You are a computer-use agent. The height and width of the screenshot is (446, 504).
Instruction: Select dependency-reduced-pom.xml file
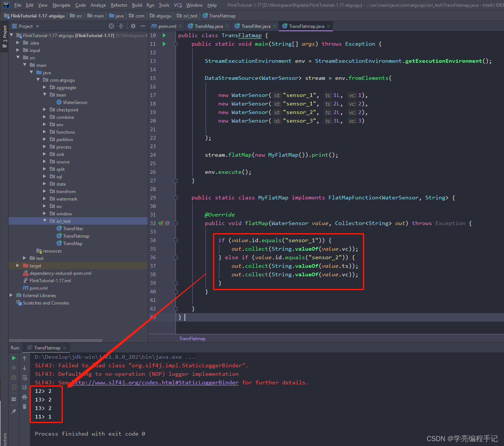coord(60,273)
